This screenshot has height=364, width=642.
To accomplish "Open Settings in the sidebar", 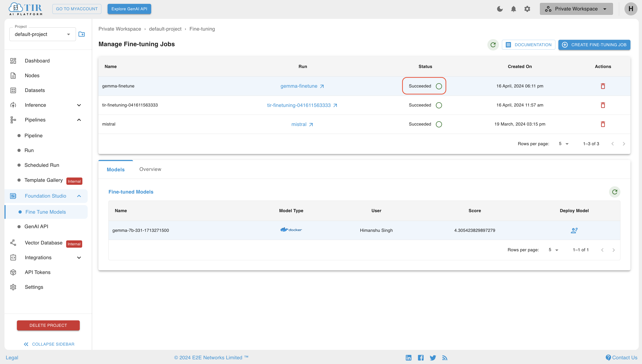I will pos(46,287).
